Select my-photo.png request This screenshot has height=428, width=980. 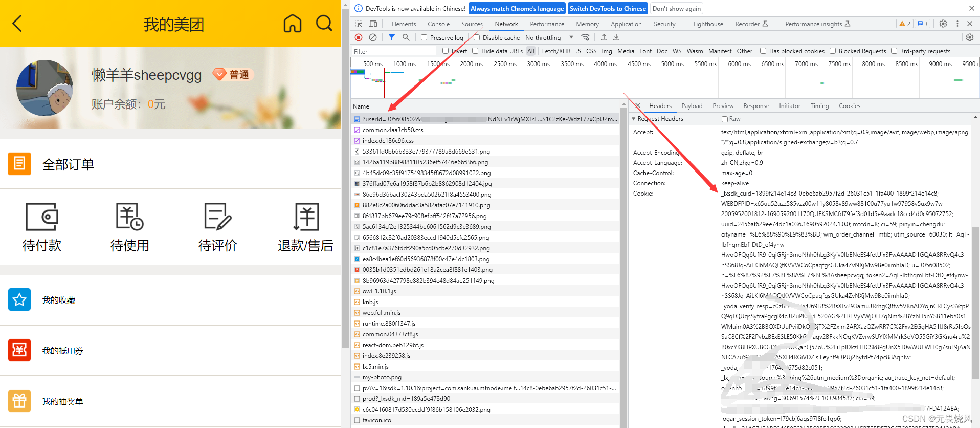(485, 377)
